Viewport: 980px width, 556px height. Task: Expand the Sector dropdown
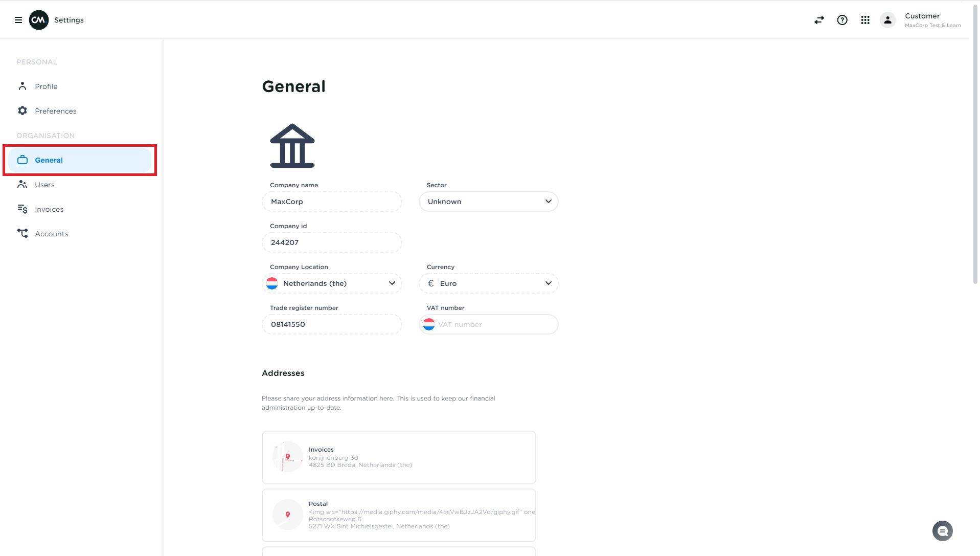pyautogui.click(x=488, y=202)
